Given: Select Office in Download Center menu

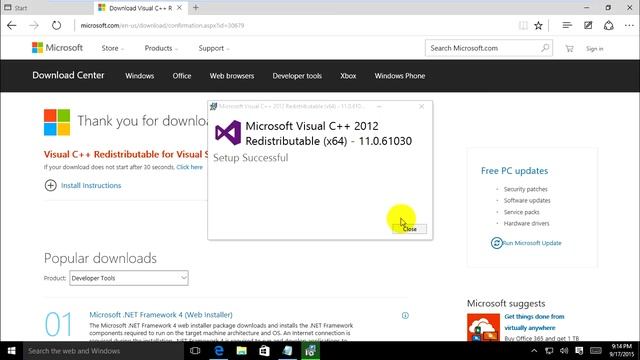Looking at the screenshot, I should [x=182, y=76].
